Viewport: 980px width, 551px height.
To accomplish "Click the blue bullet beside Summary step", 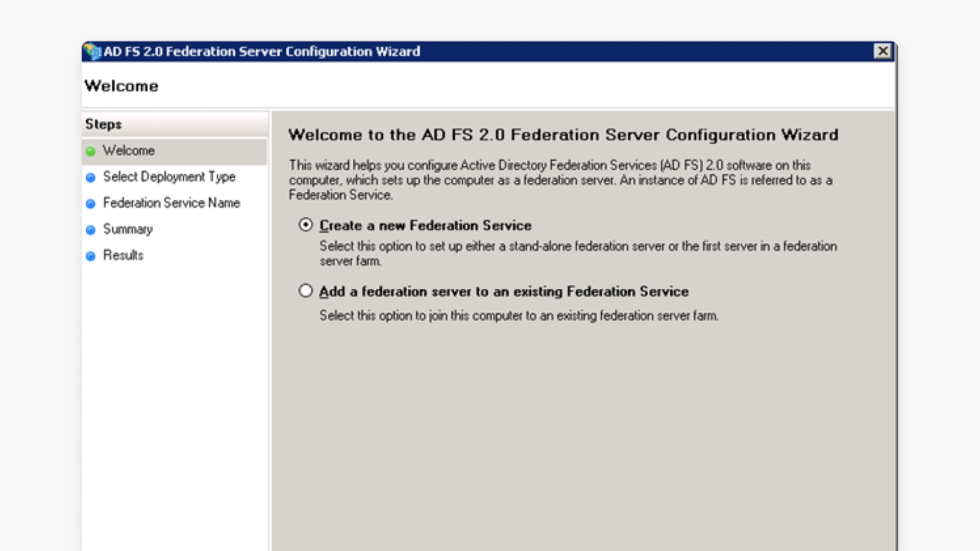I will [x=91, y=230].
